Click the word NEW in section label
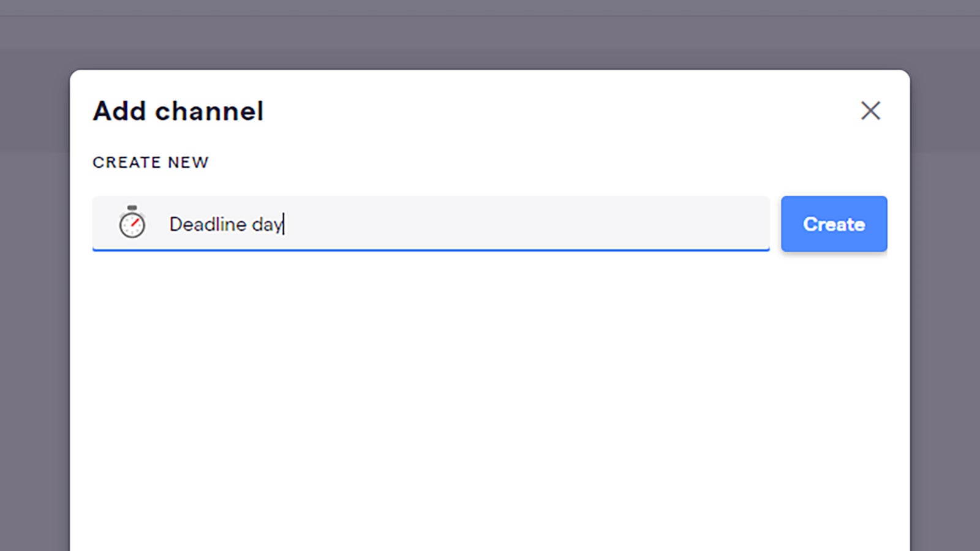The image size is (980, 551). 189,162
